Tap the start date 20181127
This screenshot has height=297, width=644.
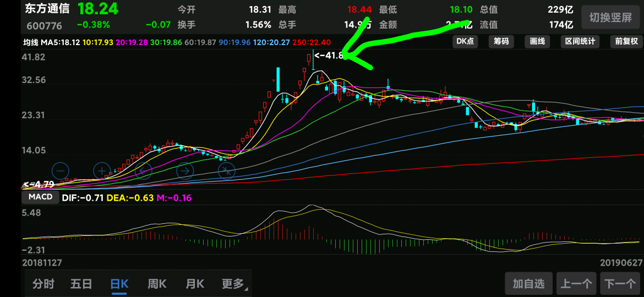coord(42,262)
